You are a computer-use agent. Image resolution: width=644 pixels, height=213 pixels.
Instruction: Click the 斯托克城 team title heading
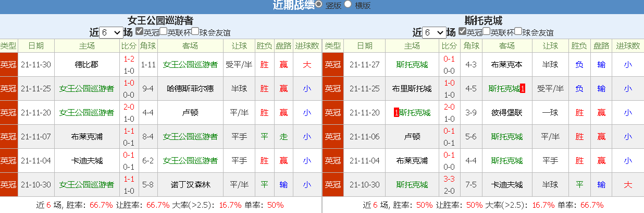pos(484,20)
